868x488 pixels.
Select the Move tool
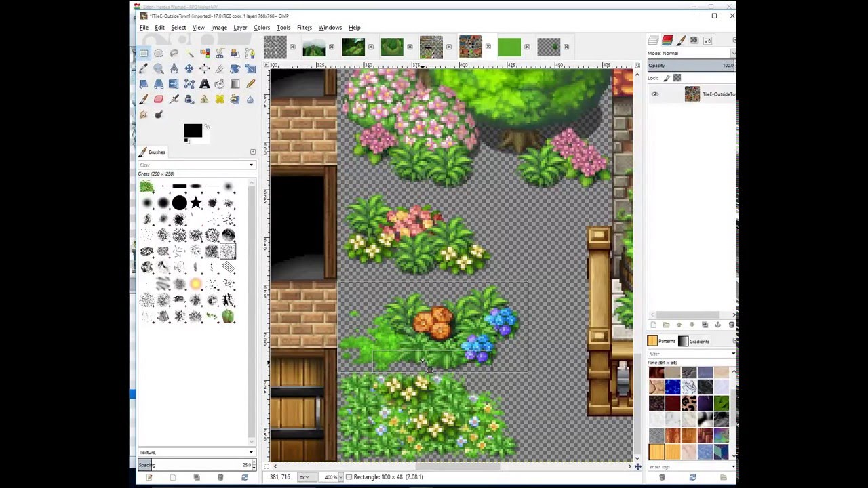[x=189, y=68]
